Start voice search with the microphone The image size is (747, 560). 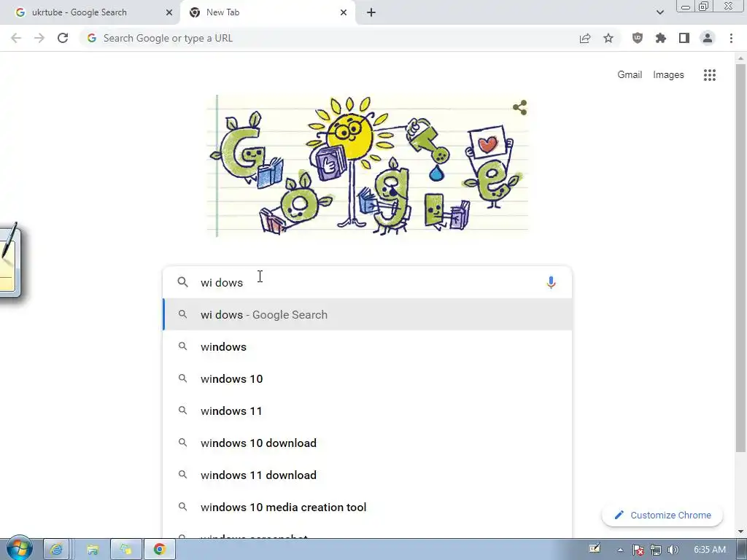(551, 282)
